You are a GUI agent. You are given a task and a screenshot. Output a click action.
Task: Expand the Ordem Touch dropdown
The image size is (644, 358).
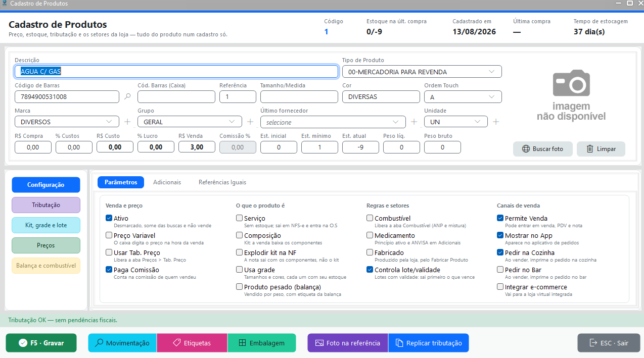[463, 97]
